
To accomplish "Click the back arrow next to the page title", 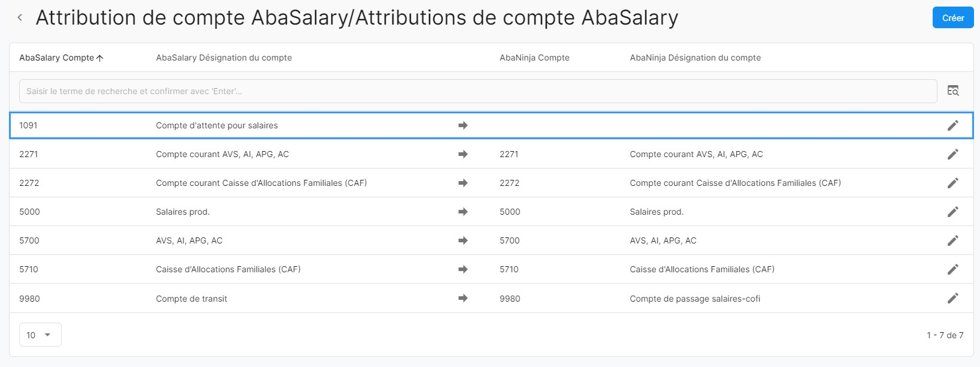I will tap(20, 18).
